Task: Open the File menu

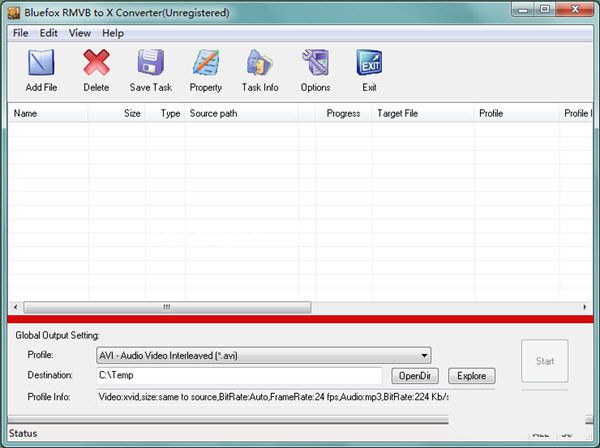Action: (x=20, y=33)
